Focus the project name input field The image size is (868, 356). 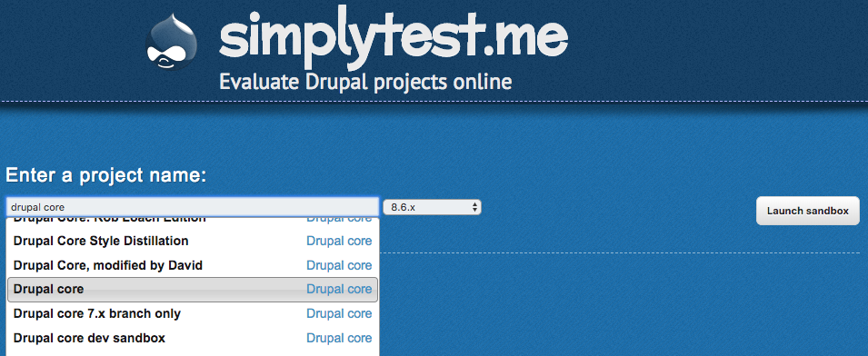[193, 207]
